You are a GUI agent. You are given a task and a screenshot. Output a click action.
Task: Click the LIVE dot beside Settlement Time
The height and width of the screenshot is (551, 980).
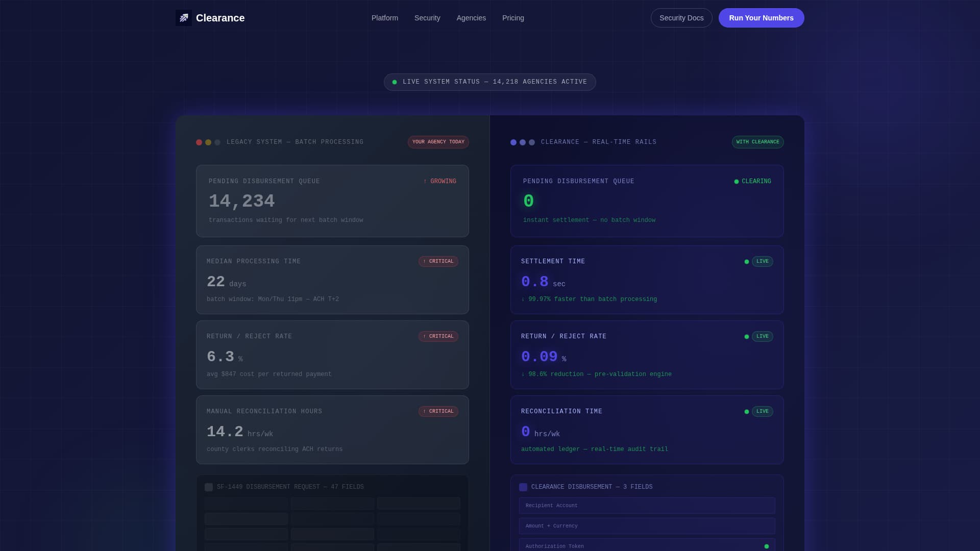(x=746, y=261)
